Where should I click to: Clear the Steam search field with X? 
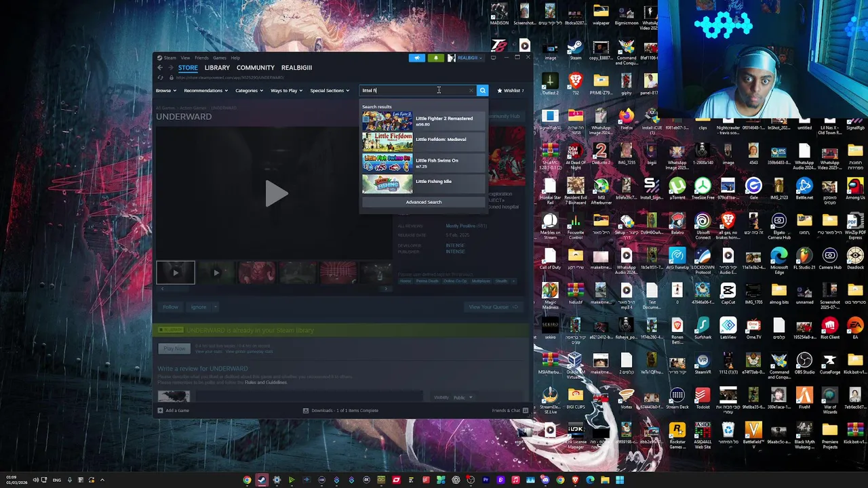point(471,90)
